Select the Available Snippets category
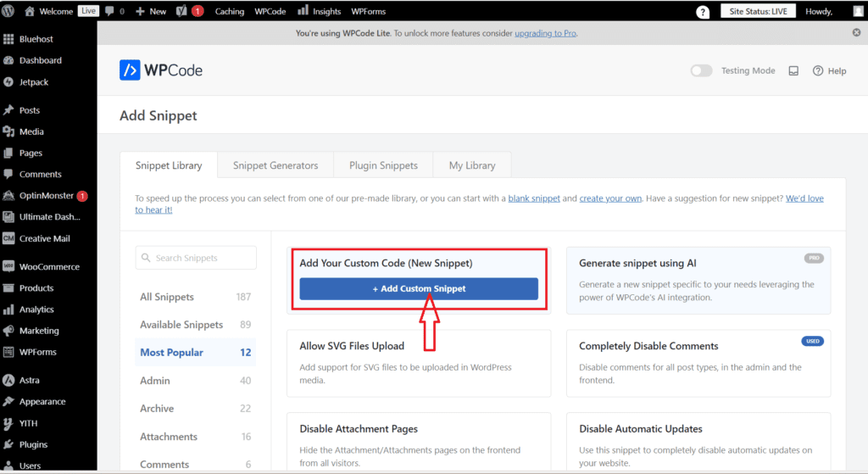 point(196,325)
